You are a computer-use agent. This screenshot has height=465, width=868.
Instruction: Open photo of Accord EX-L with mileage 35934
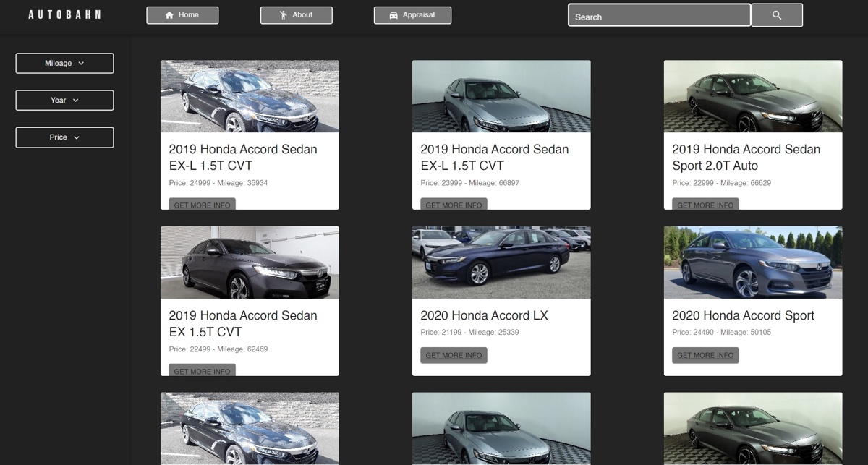coord(250,96)
